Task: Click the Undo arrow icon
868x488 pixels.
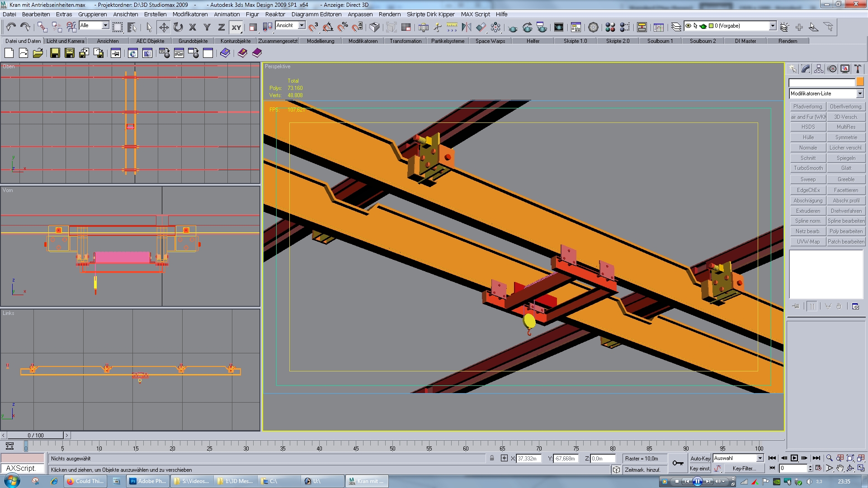Action: tap(11, 27)
